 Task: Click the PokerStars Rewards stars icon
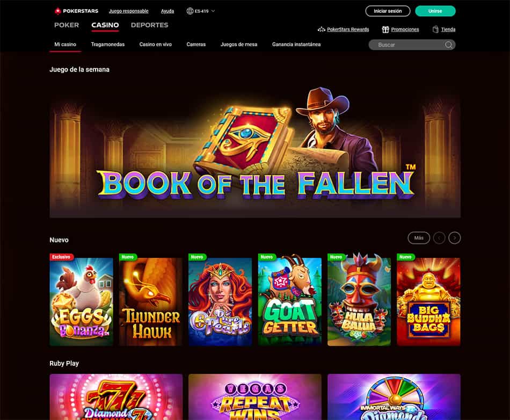(322, 30)
